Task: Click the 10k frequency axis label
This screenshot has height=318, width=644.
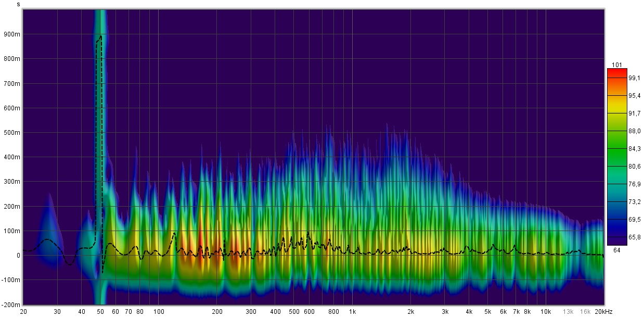Action: pyautogui.click(x=546, y=312)
